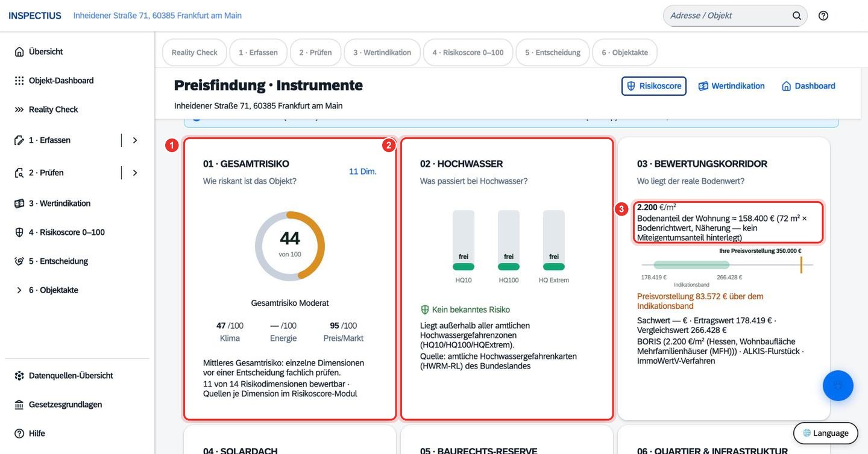Open Hilfe question mark icon in sidebar

tap(19, 434)
